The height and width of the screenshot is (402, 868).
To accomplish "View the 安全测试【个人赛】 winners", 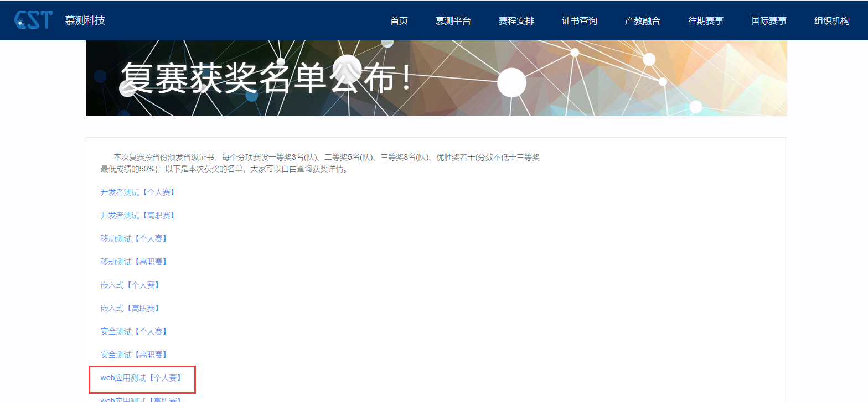I will pos(134,332).
